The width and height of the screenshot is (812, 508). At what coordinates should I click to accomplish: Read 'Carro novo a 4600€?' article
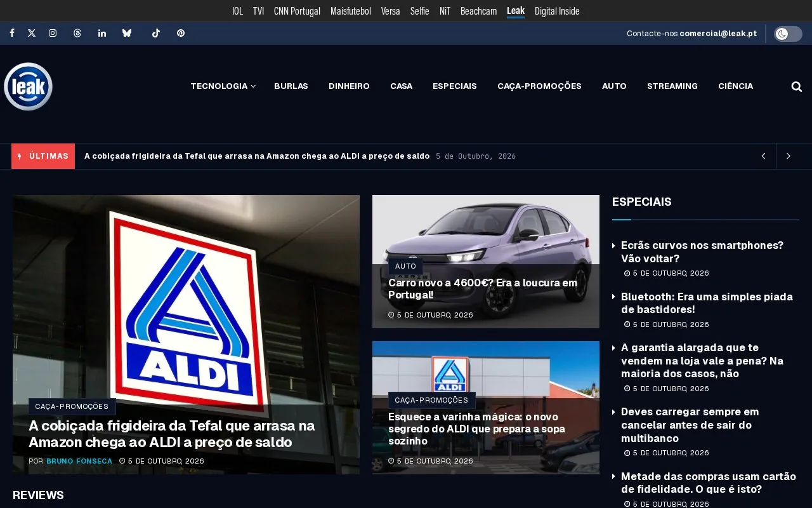tap(483, 289)
